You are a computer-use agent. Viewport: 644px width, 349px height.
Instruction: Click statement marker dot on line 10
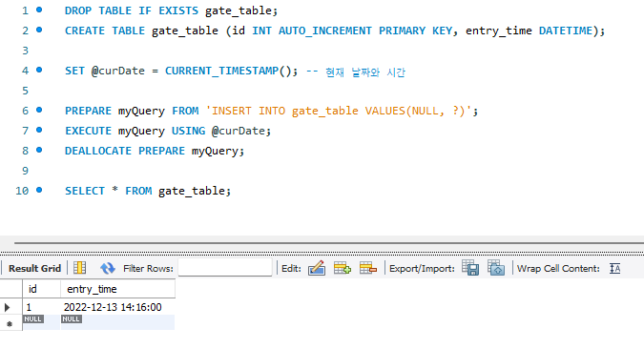(39, 190)
